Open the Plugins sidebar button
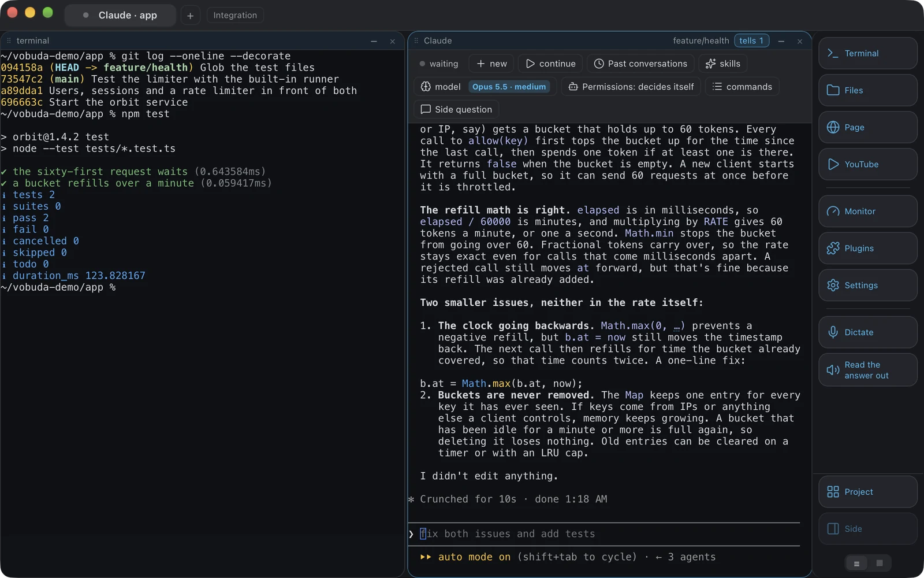The image size is (924, 578). [x=867, y=248]
